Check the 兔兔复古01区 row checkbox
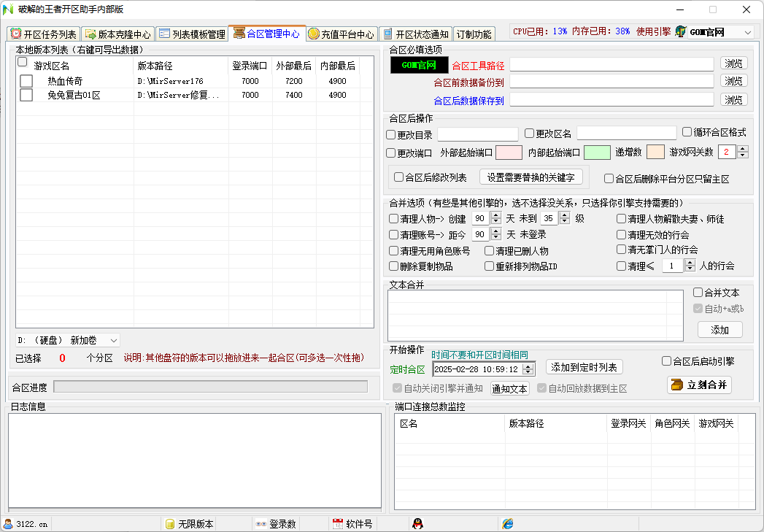Screen dimensions: 764x532 point(26,95)
